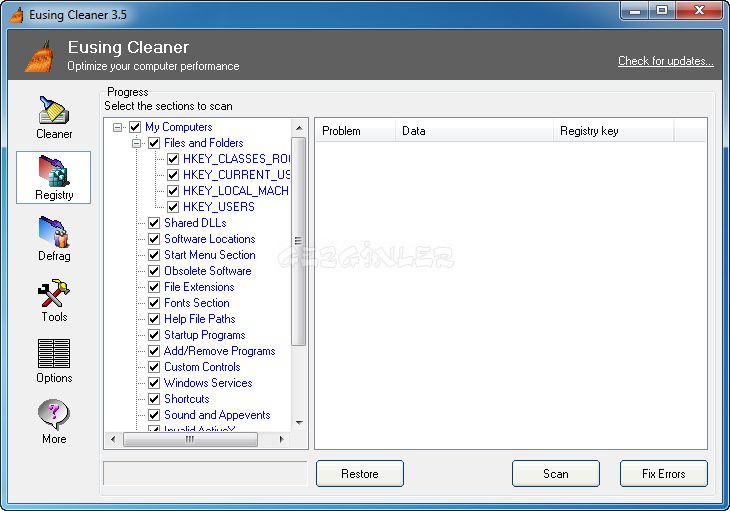Click the Registry key column header

(x=614, y=131)
